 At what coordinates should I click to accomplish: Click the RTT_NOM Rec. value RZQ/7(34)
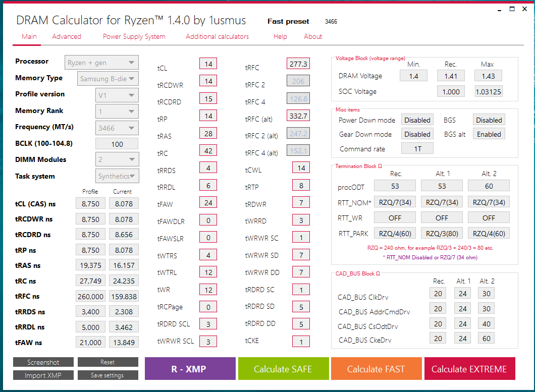coord(395,202)
